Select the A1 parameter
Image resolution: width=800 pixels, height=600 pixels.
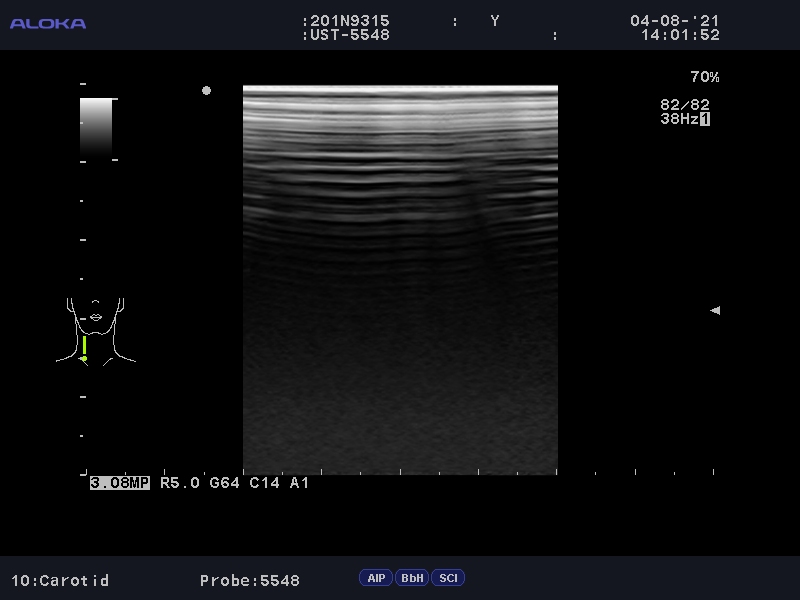pyautogui.click(x=299, y=483)
